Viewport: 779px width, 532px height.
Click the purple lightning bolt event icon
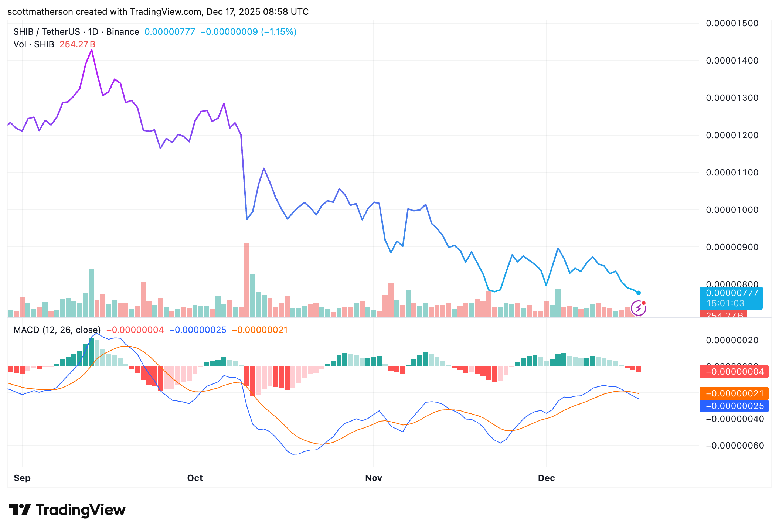coord(638,308)
